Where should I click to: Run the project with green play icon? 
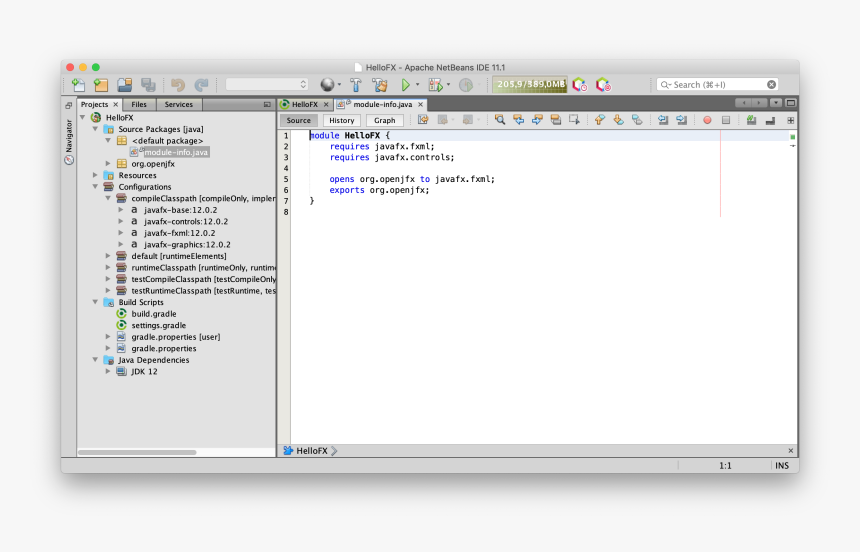coord(405,85)
